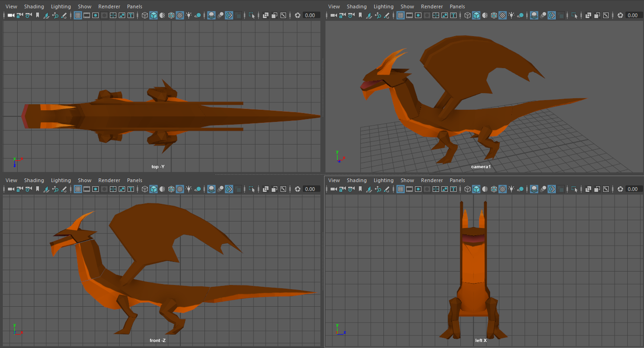Open Lighting dropdown in camera1 panel
Screen dimensions: 644x348
[x=383, y=6]
